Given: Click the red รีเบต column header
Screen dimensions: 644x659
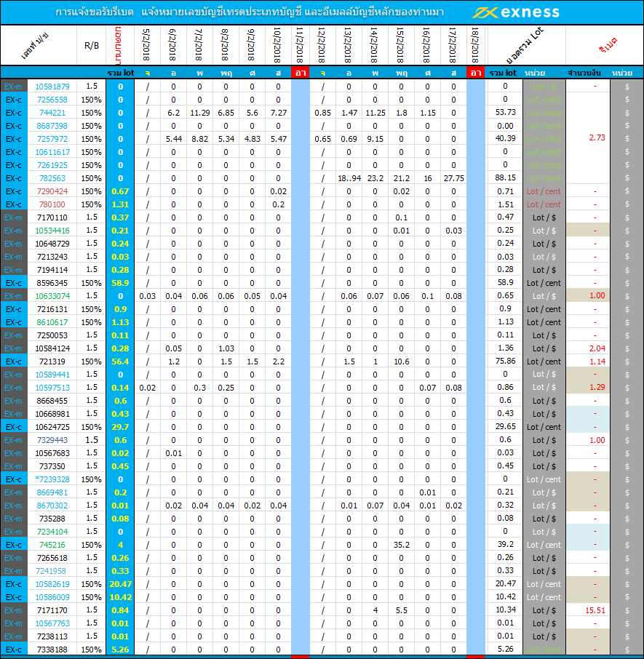Looking at the screenshot, I should [x=608, y=45].
